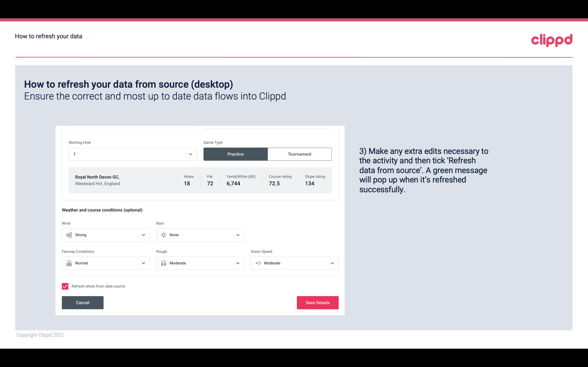Click the wind condition icon

tap(69, 235)
